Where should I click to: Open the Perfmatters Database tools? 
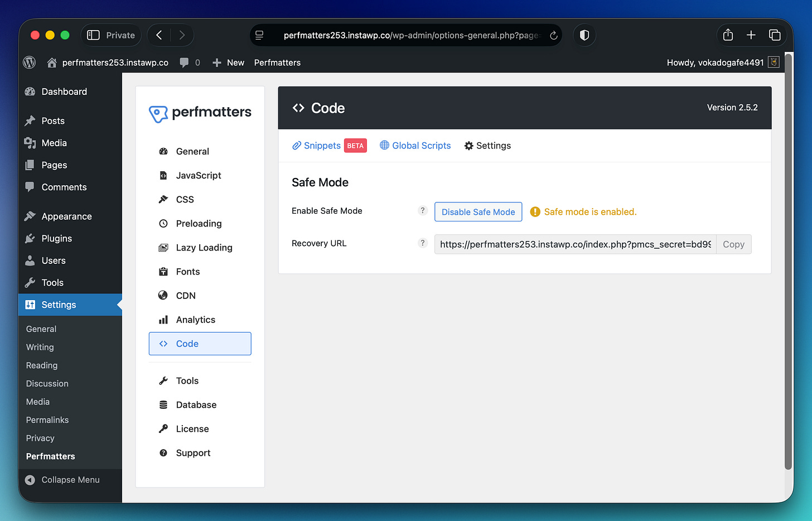point(195,404)
